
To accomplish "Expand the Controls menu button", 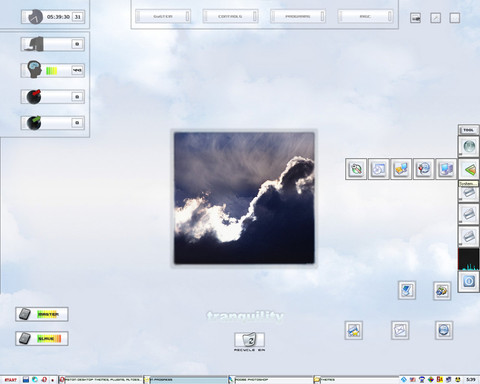I will point(230,16).
